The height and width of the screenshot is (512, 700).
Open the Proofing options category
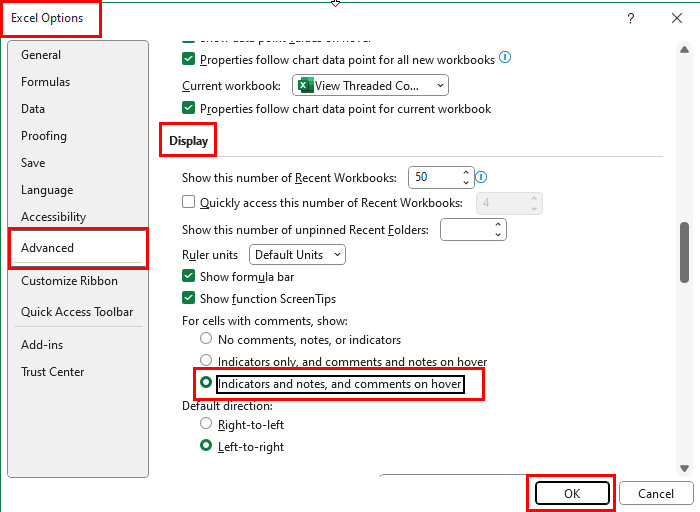click(x=78, y=136)
